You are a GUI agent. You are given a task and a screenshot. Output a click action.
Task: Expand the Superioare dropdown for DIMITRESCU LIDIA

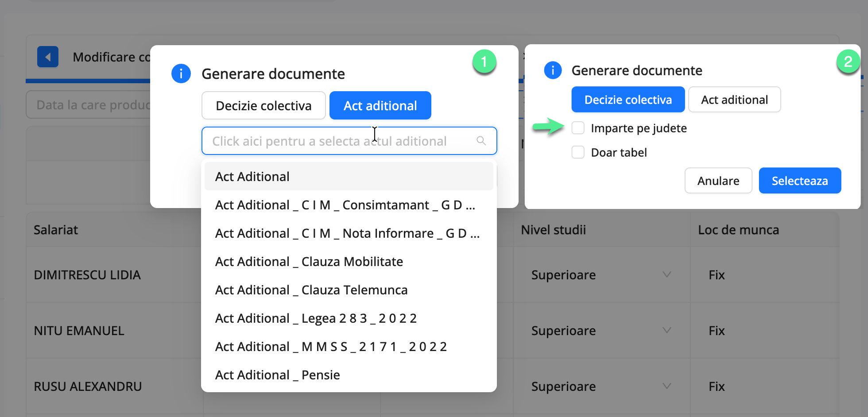[x=667, y=274]
